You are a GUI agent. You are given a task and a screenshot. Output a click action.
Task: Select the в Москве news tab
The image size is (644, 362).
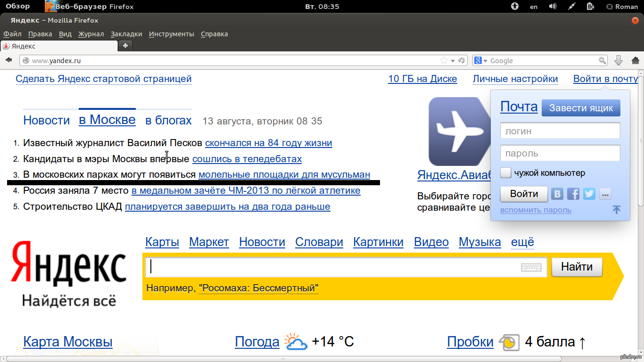click(x=107, y=120)
